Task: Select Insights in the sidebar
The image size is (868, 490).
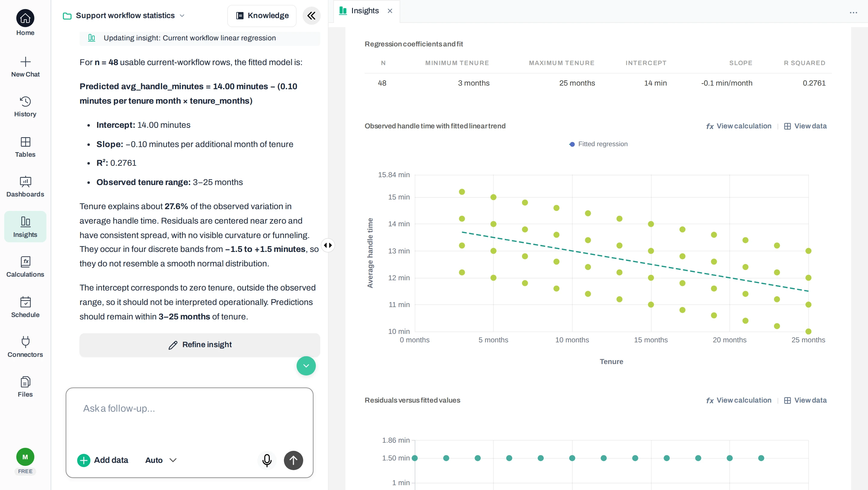Action: coord(25,227)
